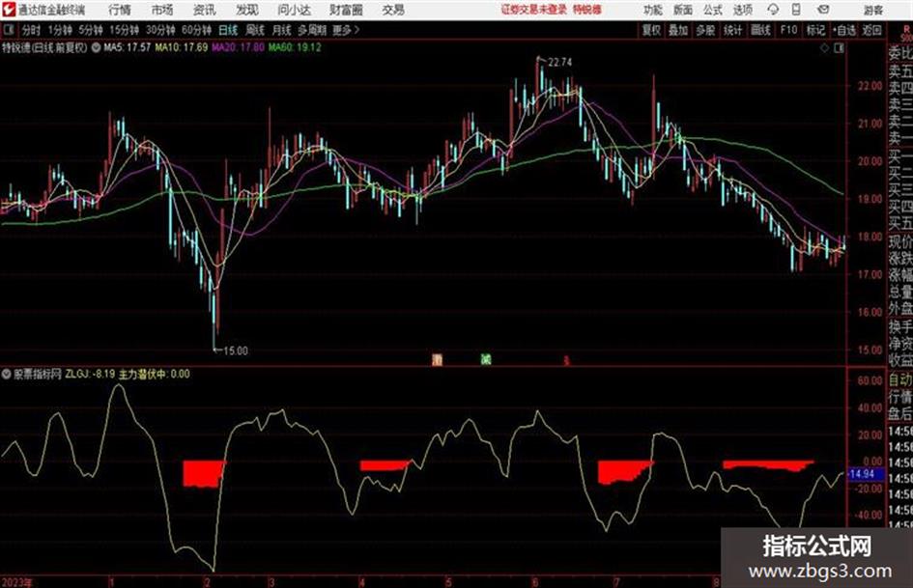Click the 22.74 high price marker
The height and width of the screenshot is (588, 913).
559,63
